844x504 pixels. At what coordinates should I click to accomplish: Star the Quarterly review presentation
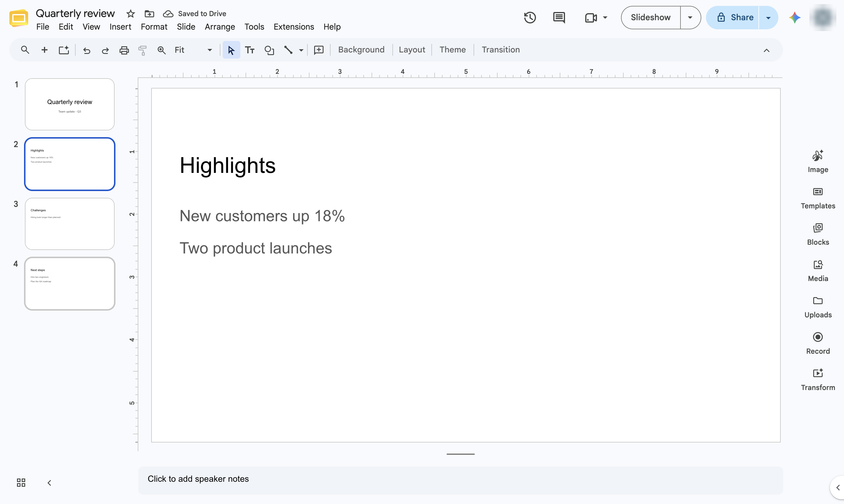pyautogui.click(x=130, y=13)
